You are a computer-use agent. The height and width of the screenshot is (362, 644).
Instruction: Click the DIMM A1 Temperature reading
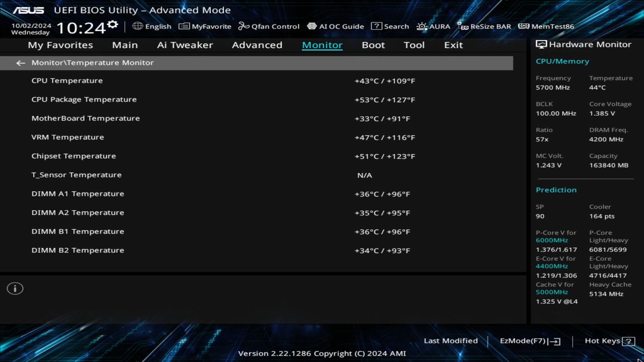coord(383,194)
